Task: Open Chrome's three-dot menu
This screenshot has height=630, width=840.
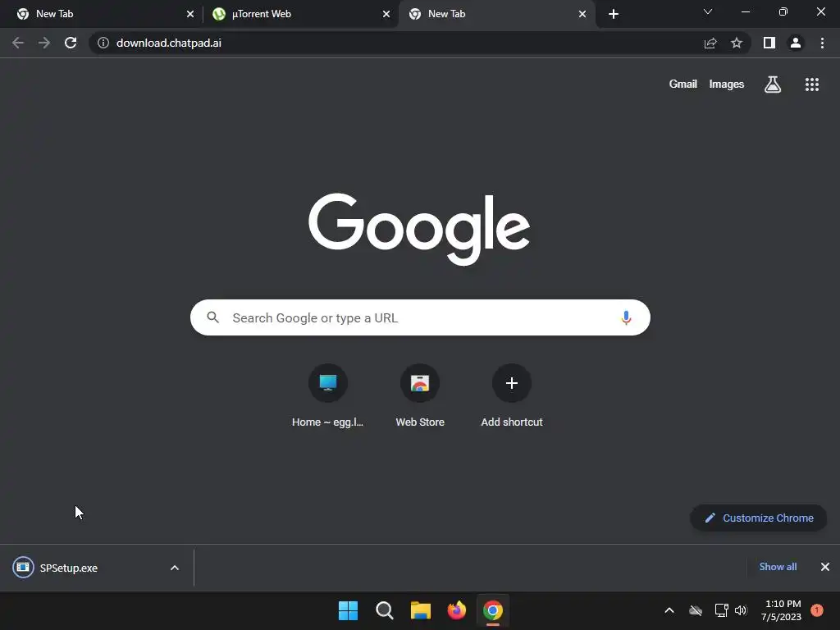Action: [822, 43]
